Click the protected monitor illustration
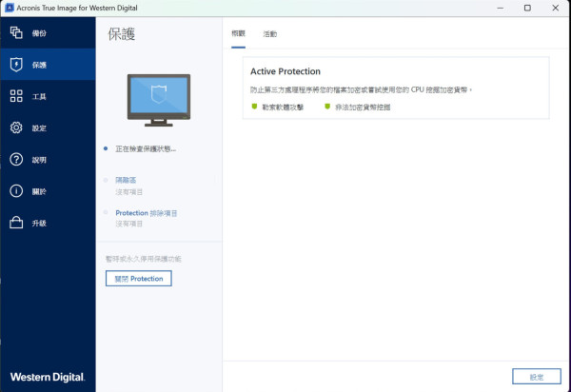 pos(158,100)
